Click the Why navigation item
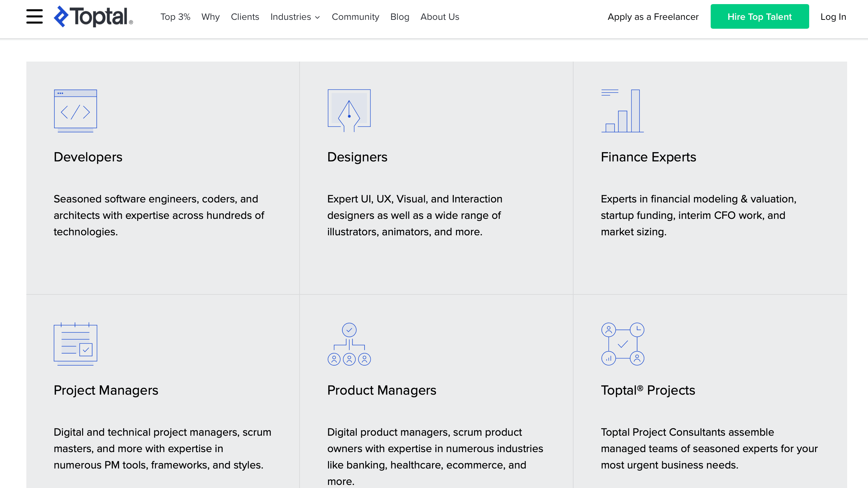 210,16
